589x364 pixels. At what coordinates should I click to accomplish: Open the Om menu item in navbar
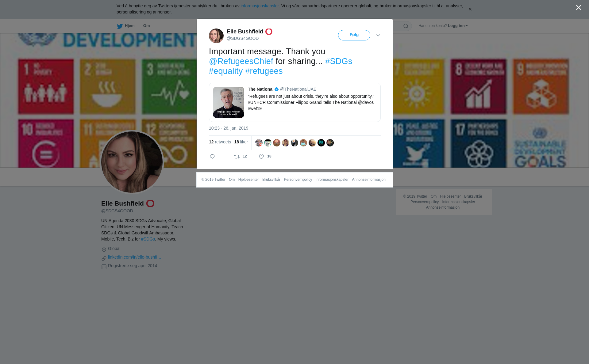146,26
